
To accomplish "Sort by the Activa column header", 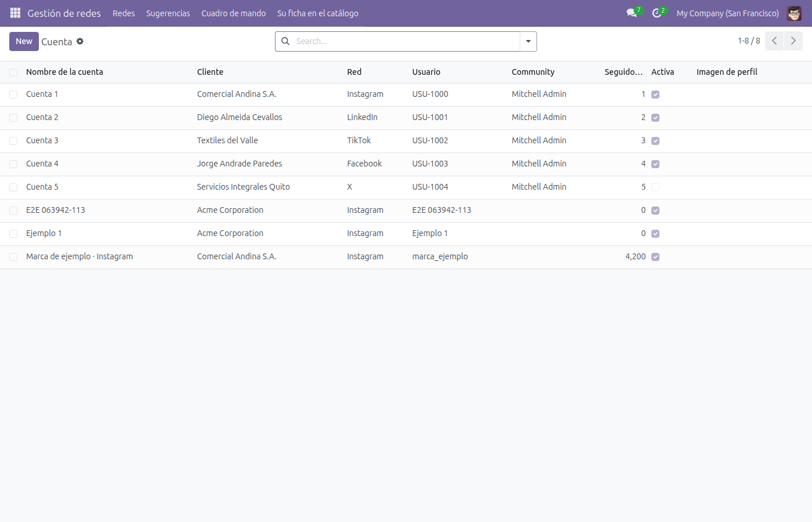I will click(662, 72).
